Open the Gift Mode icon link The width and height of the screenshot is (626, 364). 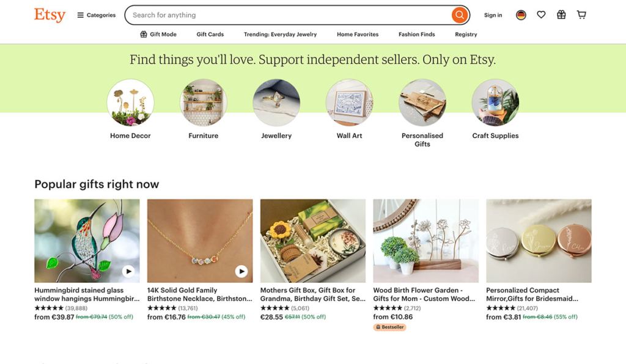[x=158, y=34]
